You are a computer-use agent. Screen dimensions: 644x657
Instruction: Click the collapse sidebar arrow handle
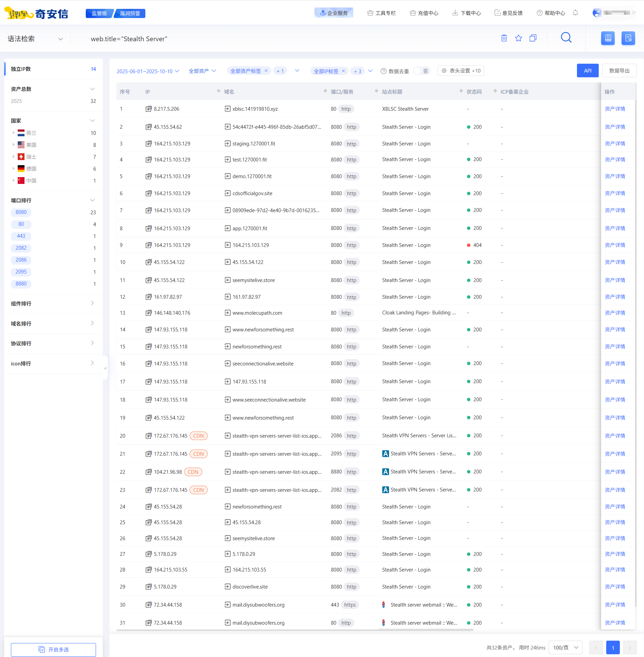(x=106, y=368)
